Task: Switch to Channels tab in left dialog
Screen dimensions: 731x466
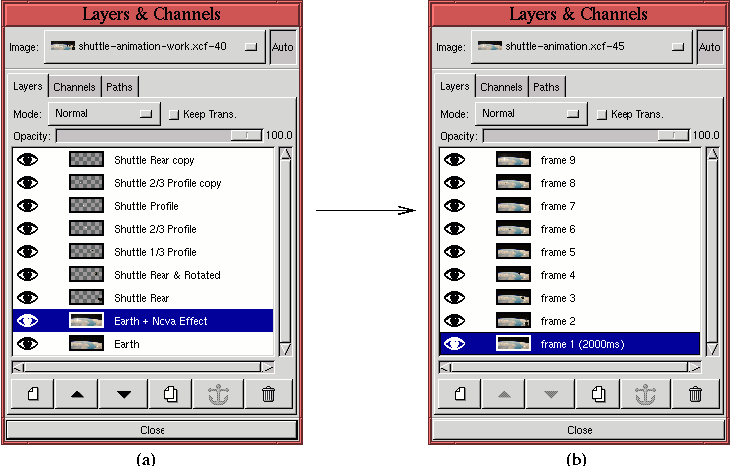Action: [x=74, y=87]
